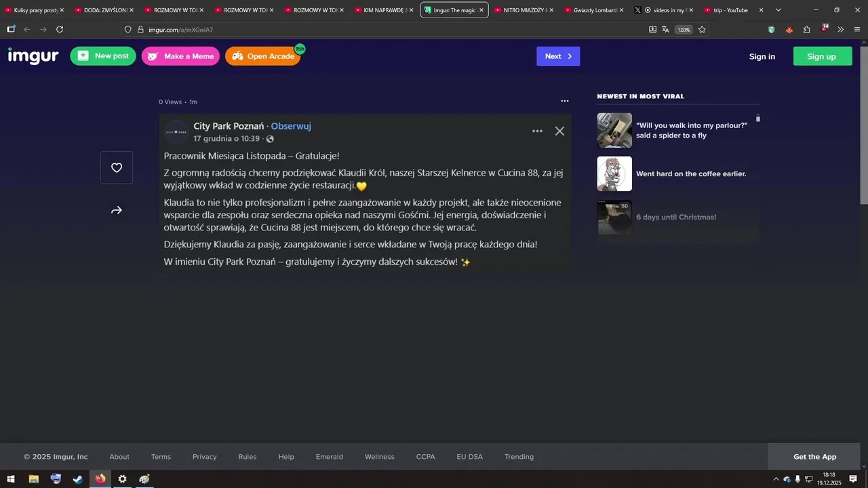Switch to the DODA: ZMYŚLONE tab
The image size is (868, 488).
(104, 10)
